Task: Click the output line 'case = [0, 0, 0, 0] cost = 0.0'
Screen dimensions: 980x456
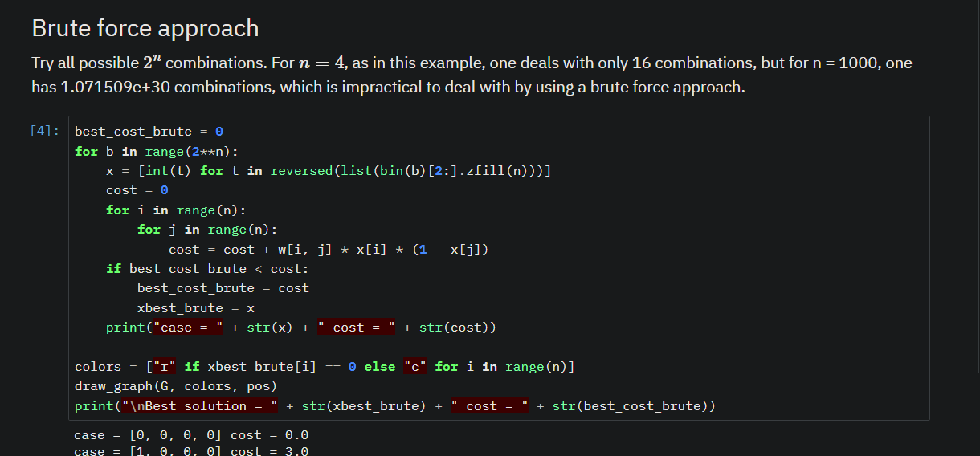Action: click(191, 435)
